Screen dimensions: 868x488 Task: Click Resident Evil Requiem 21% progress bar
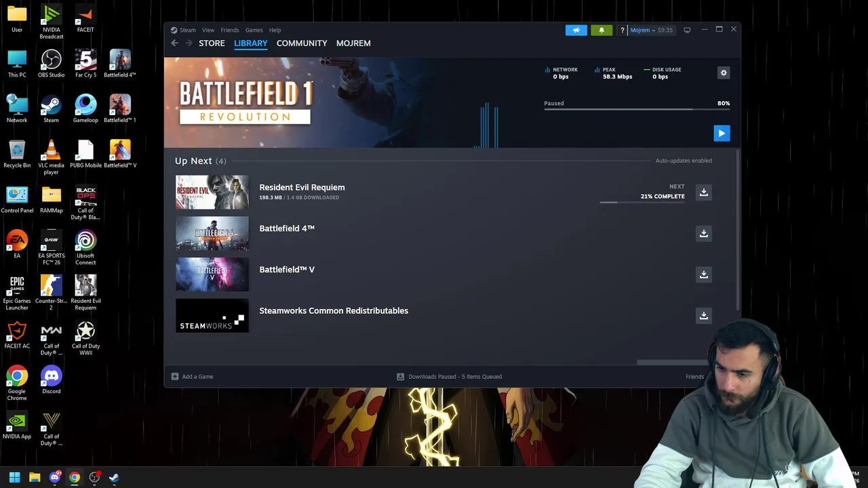click(642, 202)
